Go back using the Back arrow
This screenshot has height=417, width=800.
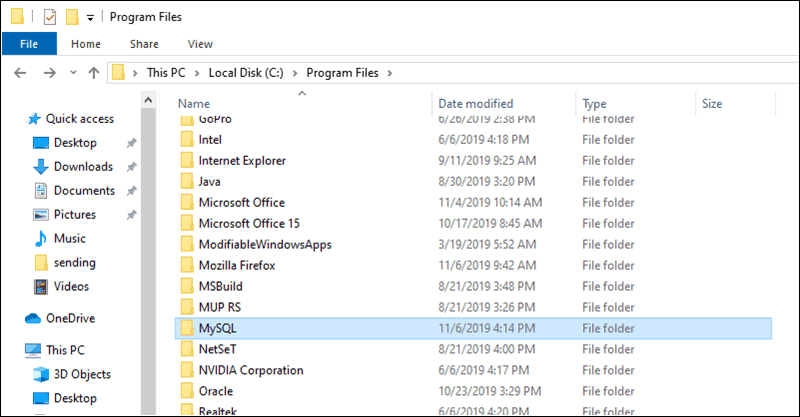coord(20,73)
